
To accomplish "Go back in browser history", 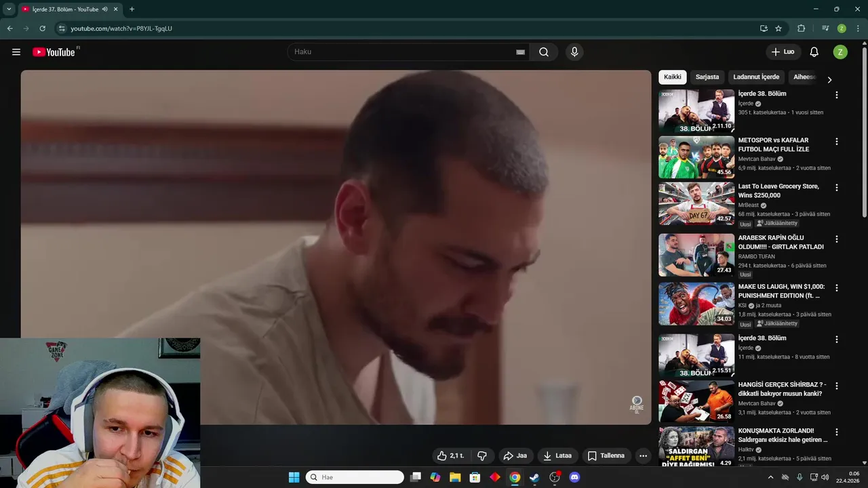I will click(9, 28).
